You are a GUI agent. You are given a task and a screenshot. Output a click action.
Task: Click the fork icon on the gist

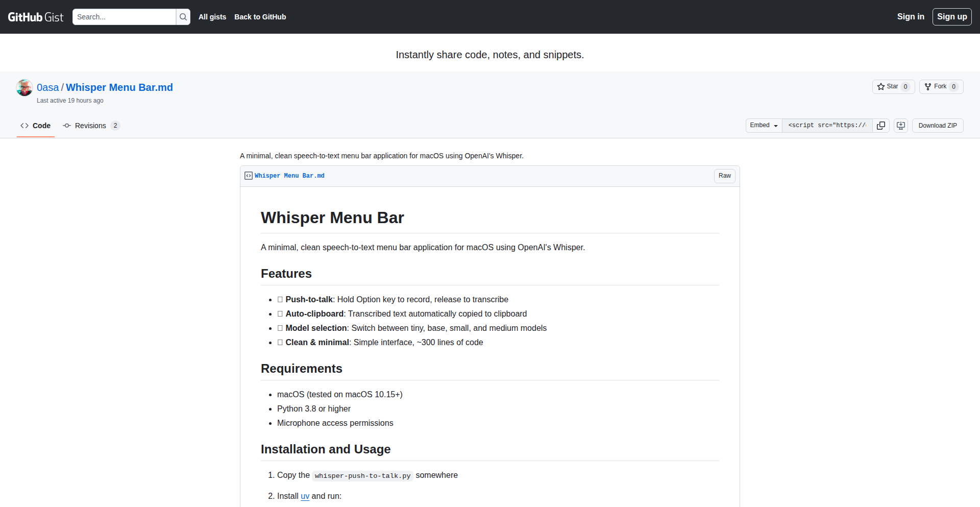point(927,86)
